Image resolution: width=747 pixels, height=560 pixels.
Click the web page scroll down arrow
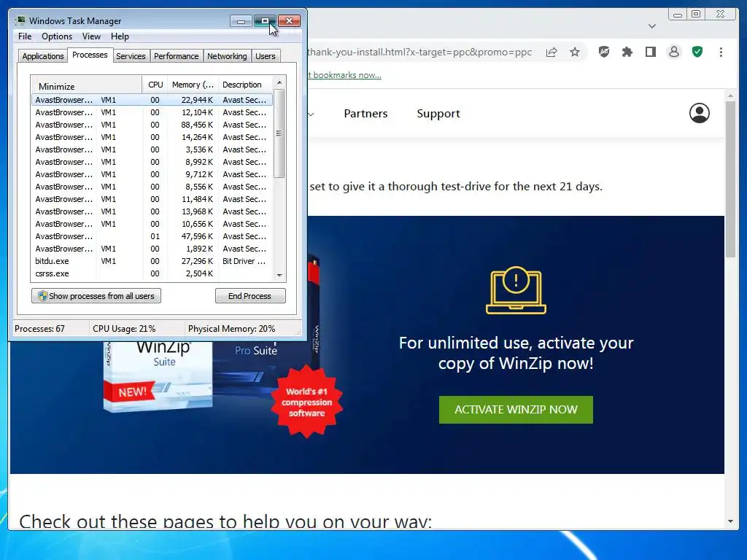tap(730, 521)
